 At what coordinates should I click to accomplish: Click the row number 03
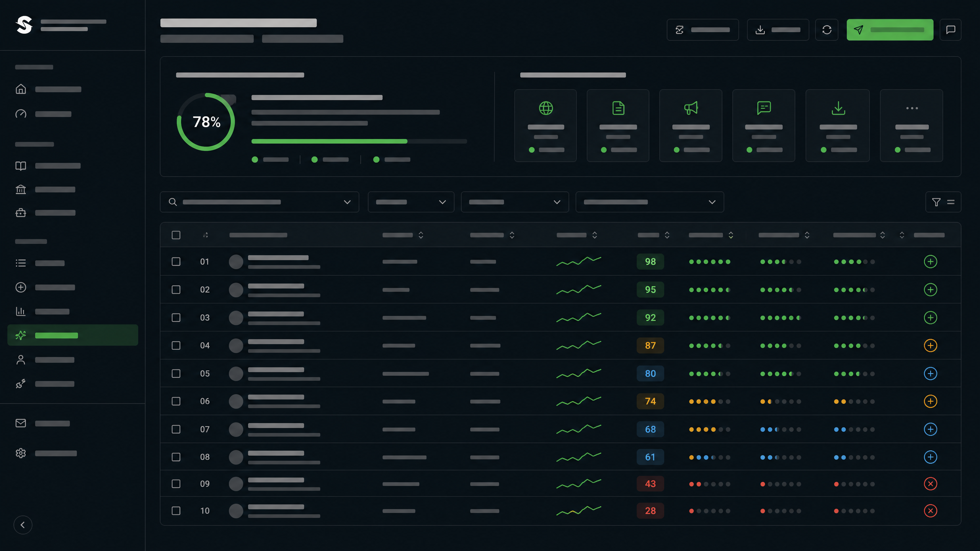click(205, 318)
